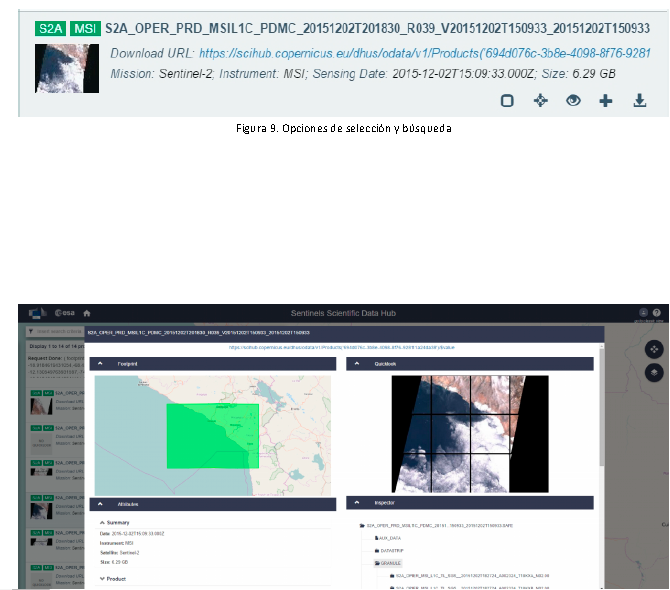Collapse the Quicklook panel
Image resolution: width=670 pixels, height=590 pixels.
[357, 364]
